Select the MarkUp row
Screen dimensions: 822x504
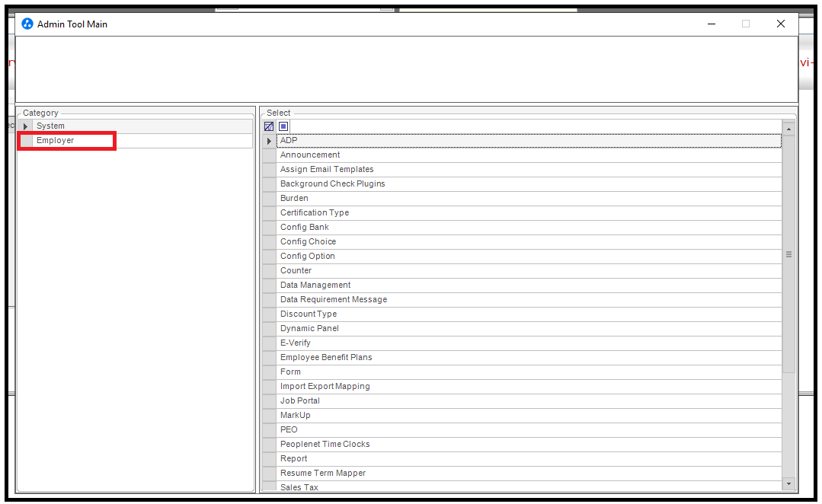point(529,415)
